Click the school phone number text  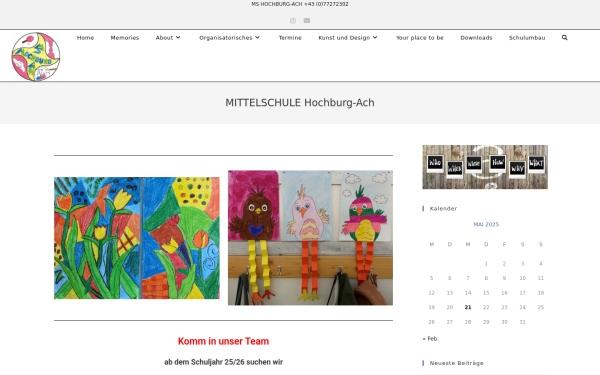point(326,4)
